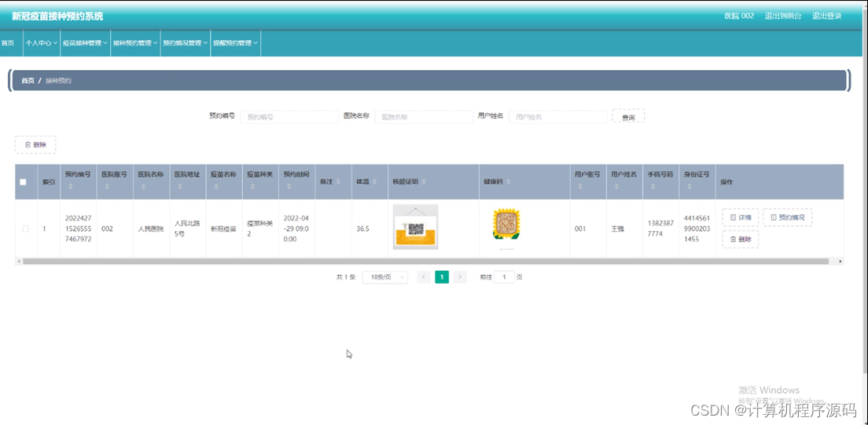Click 退出登录 to log out

pyautogui.click(x=826, y=16)
